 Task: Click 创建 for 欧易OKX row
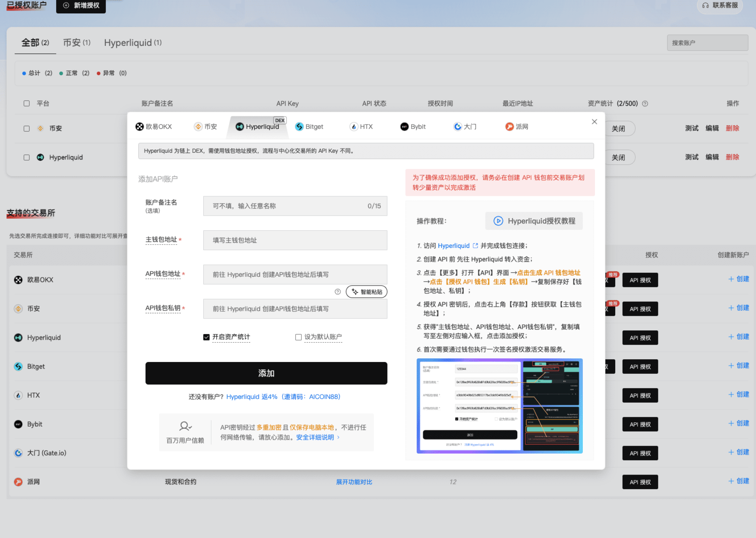coord(739,279)
